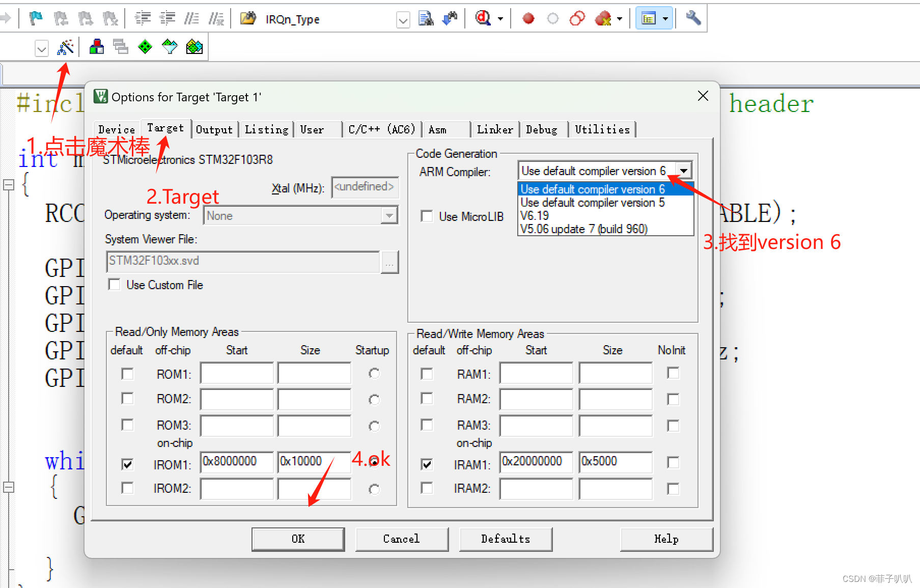Tick the NoInit checkbox for IRAM1
Viewport: 920px width, 588px height.
click(673, 462)
